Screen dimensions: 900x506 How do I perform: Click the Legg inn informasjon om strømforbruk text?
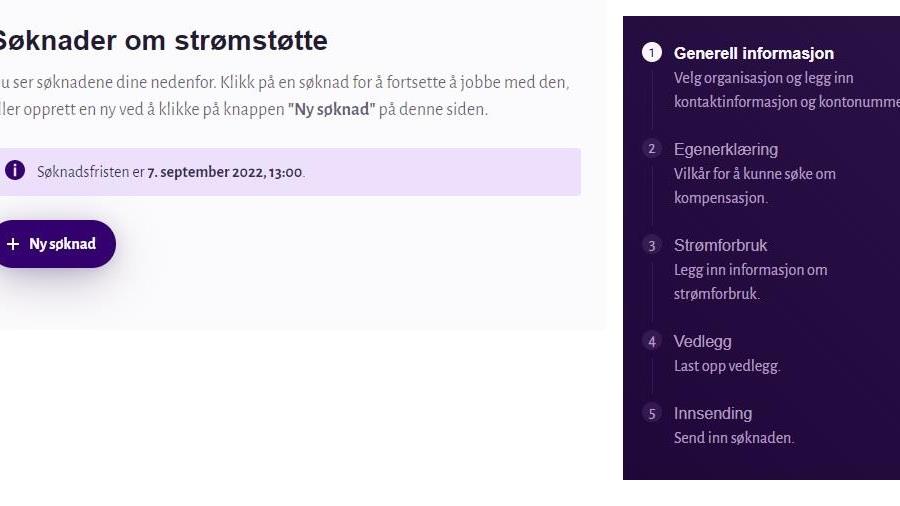pyautogui.click(x=751, y=282)
